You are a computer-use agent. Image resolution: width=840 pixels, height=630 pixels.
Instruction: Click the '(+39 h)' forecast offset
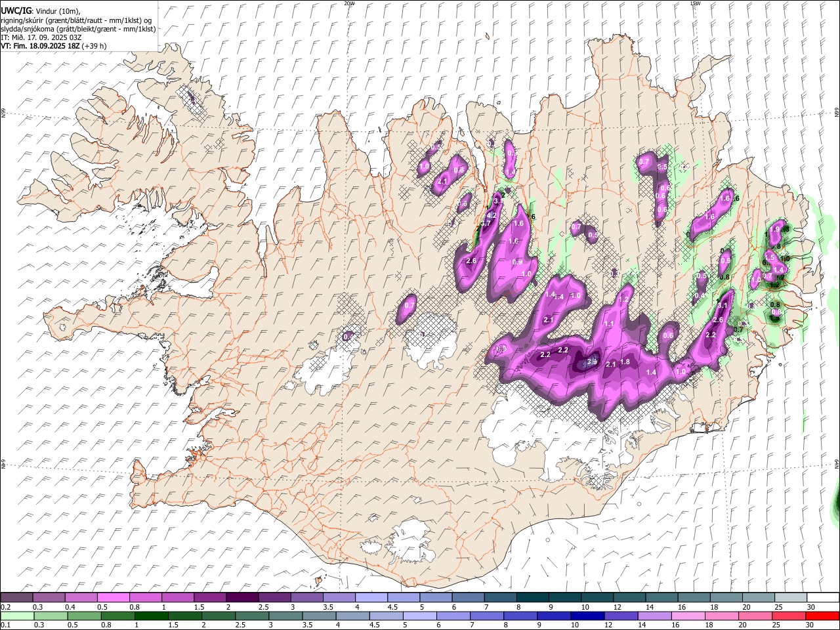coord(94,46)
